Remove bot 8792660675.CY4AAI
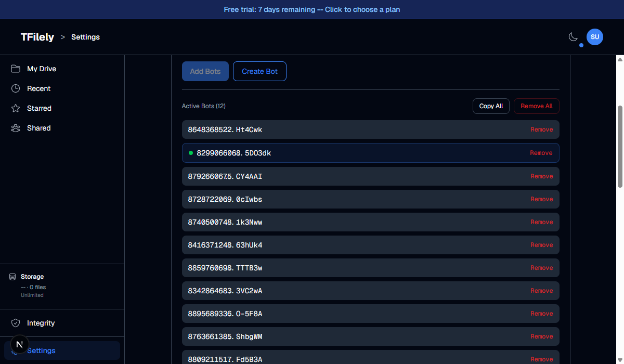The height and width of the screenshot is (364, 624). pos(542,176)
